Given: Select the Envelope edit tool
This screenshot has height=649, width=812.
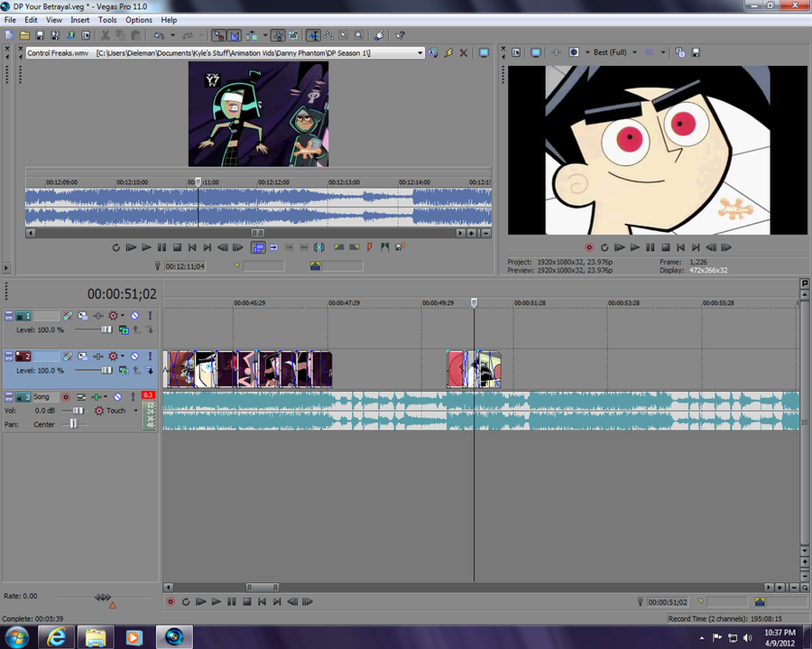Looking at the screenshot, I should pos(328,35).
